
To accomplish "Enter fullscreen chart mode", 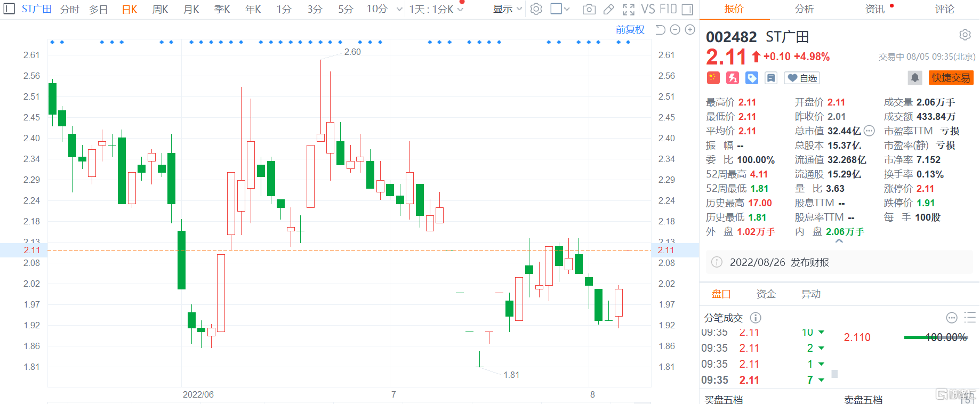I will tap(629, 9).
